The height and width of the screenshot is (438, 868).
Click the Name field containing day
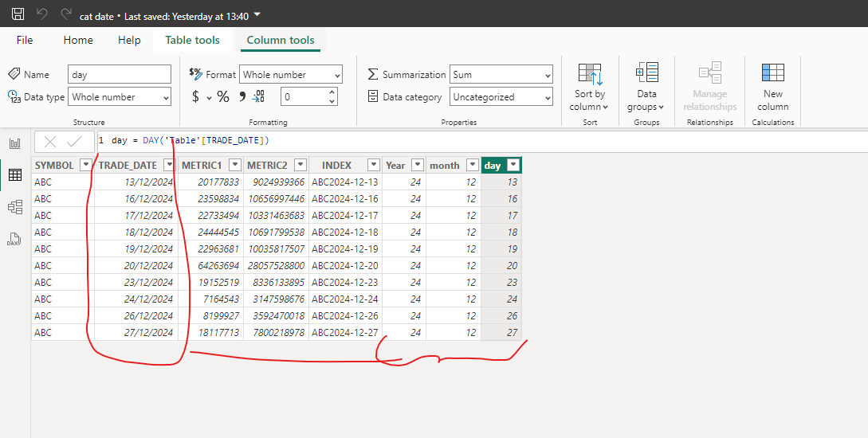[x=120, y=75]
